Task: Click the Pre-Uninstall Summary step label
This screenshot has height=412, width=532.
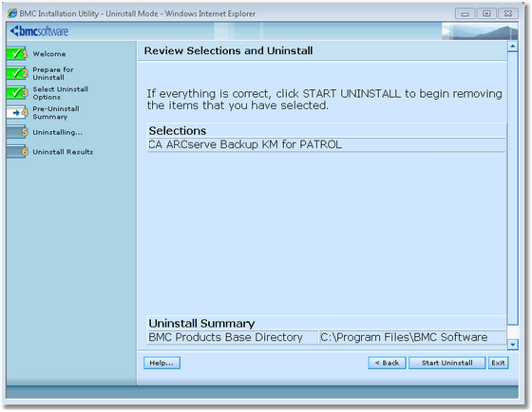Action: [56, 113]
